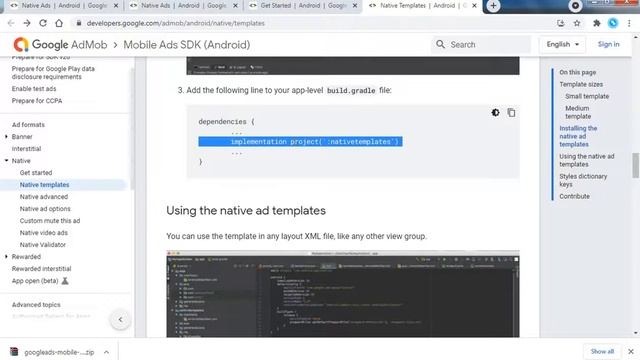This screenshot has width=640, height=360.
Task: Open Native Validator page
Action: 42,245
